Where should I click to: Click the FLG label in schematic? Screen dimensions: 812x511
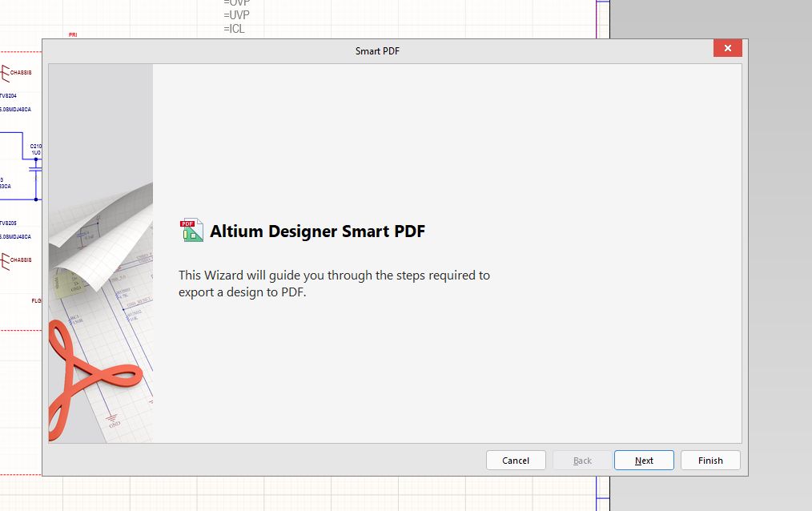pos(36,301)
